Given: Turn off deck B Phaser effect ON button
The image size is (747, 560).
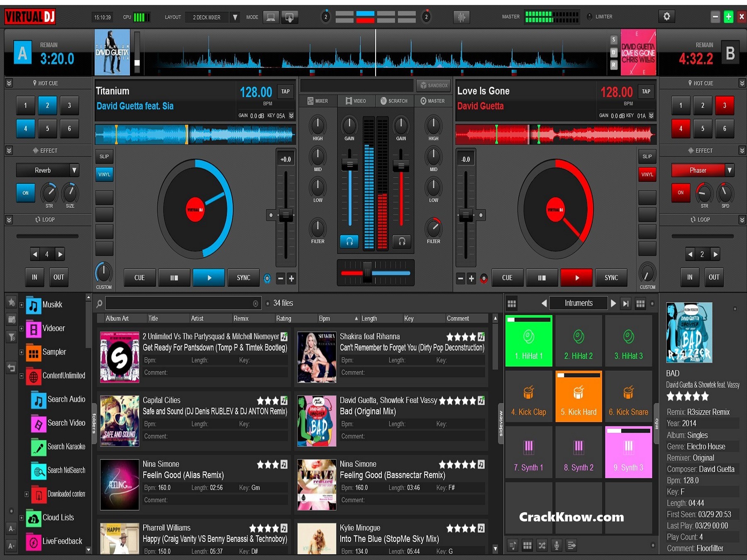Looking at the screenshot, I should pyautogui.click(x=681, y=193).
